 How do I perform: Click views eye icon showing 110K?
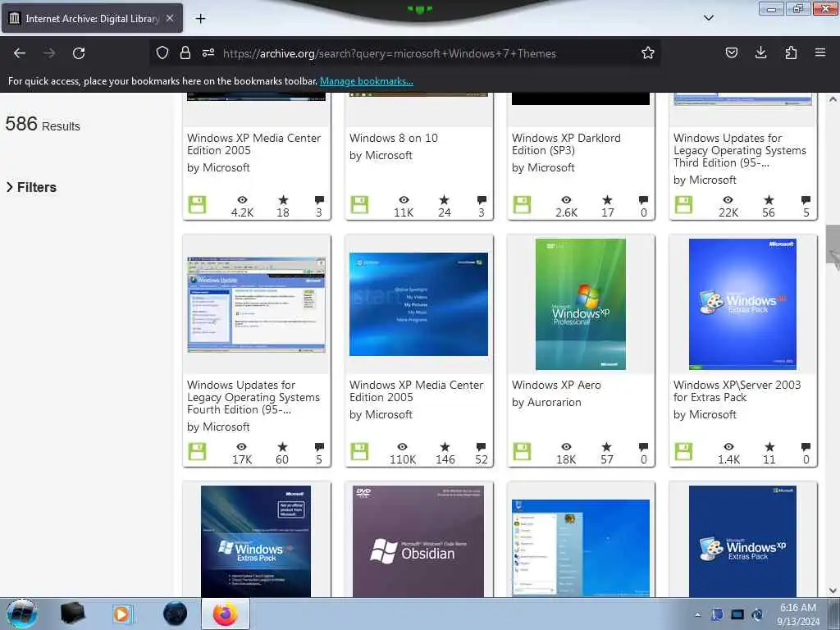[x=402, y=447]
